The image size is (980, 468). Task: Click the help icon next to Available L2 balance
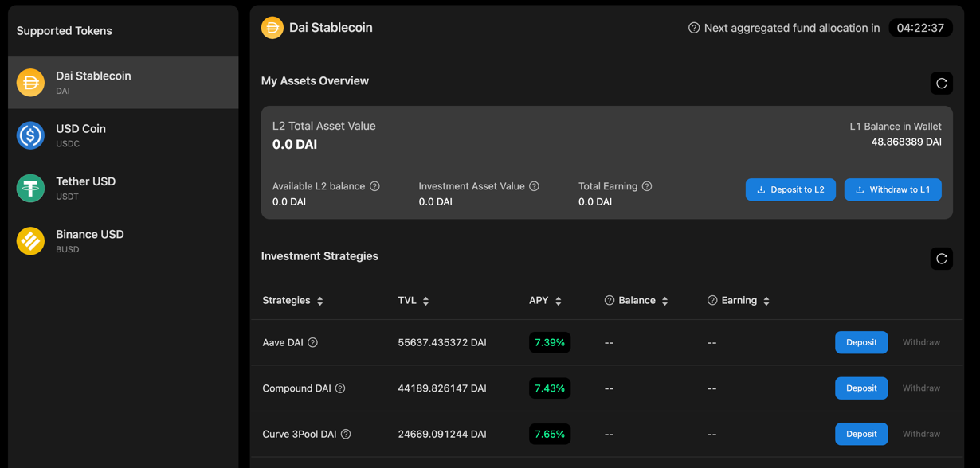374,186
